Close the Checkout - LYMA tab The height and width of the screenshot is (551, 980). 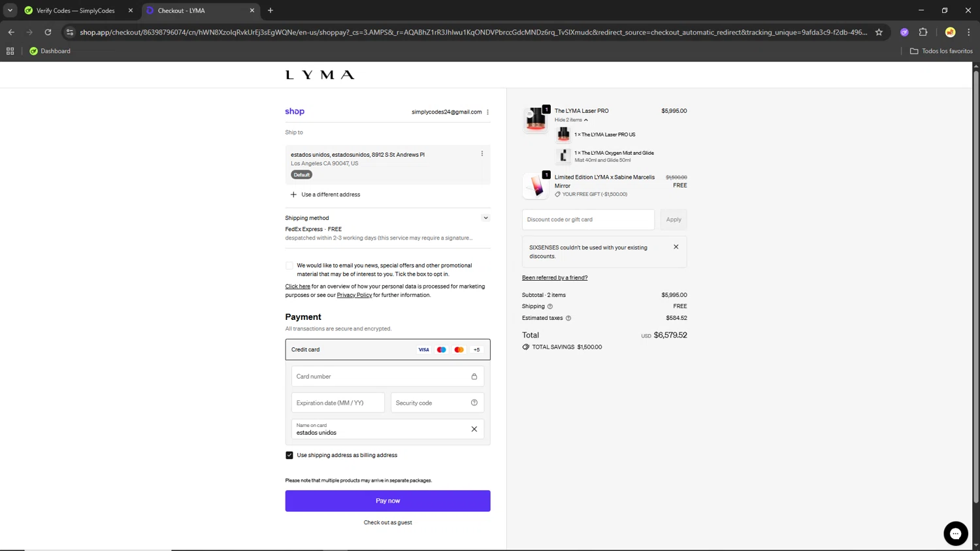(252, 10)
